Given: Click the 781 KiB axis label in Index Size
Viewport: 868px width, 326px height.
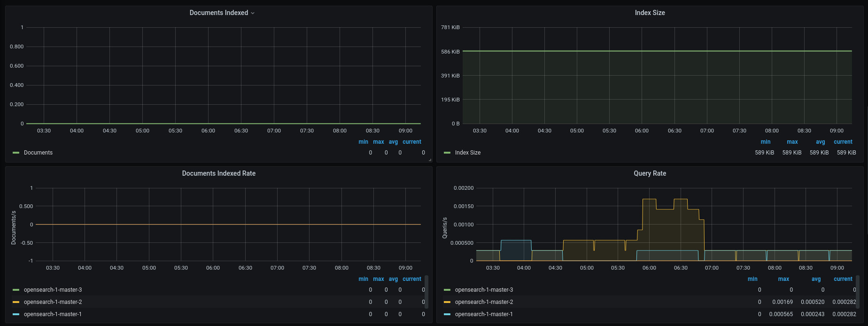Looking at the screenshot, I should tap(450, 27).
